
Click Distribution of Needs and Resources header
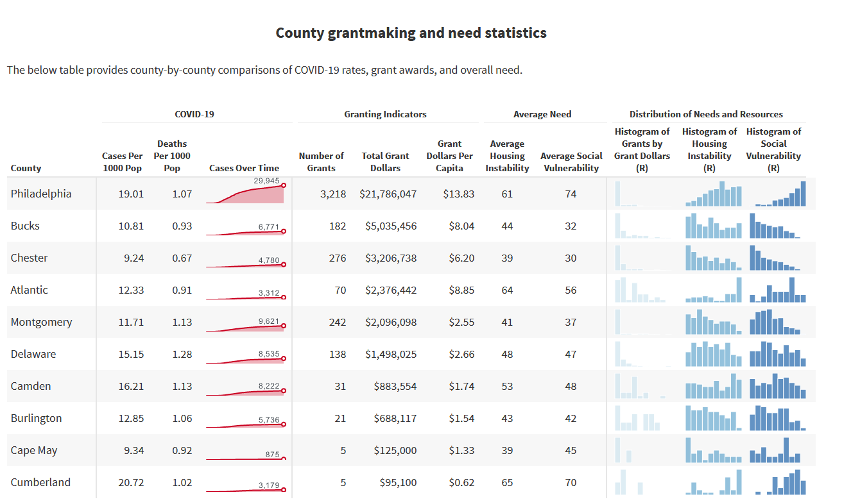pos(706,114)
